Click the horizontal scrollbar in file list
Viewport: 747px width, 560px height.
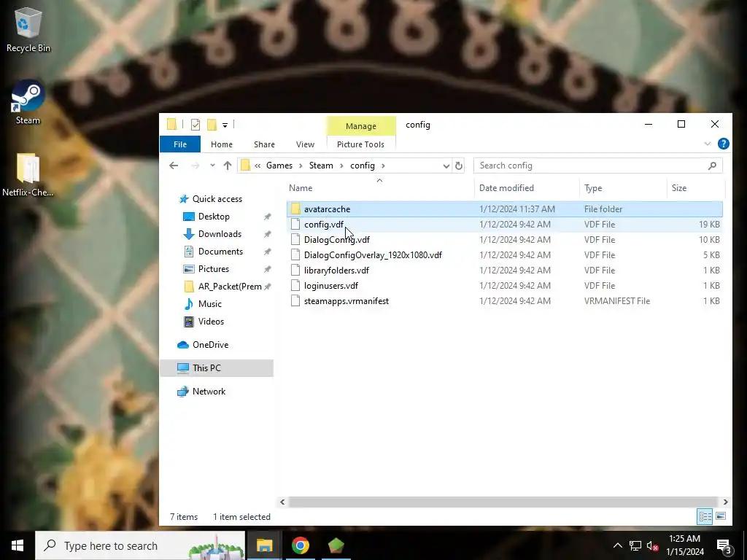coord(503,502)
